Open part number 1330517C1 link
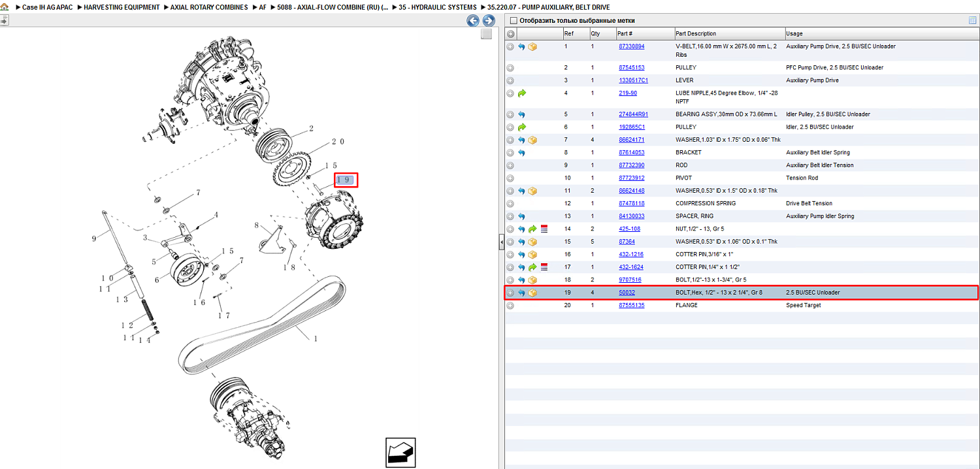 pos(633,80)
